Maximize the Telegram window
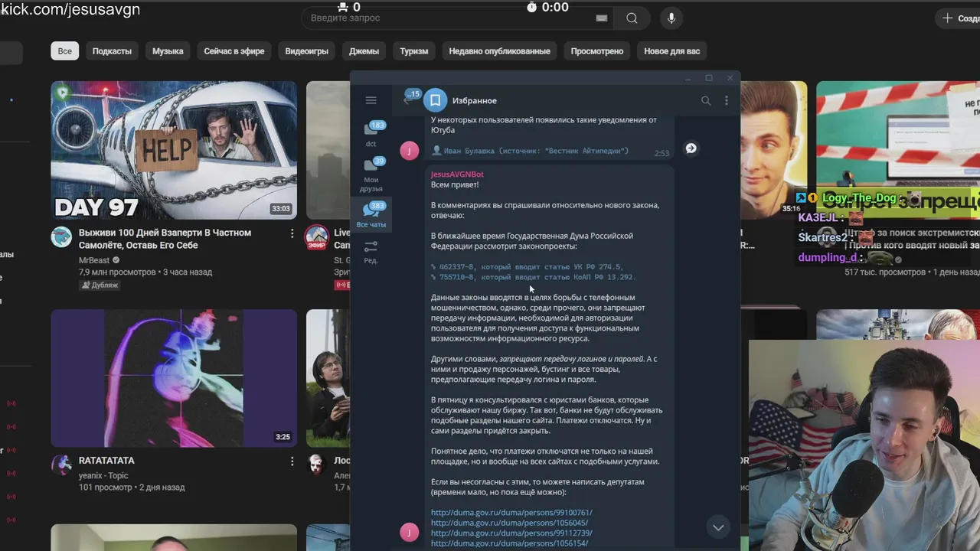 click(709, 77)
